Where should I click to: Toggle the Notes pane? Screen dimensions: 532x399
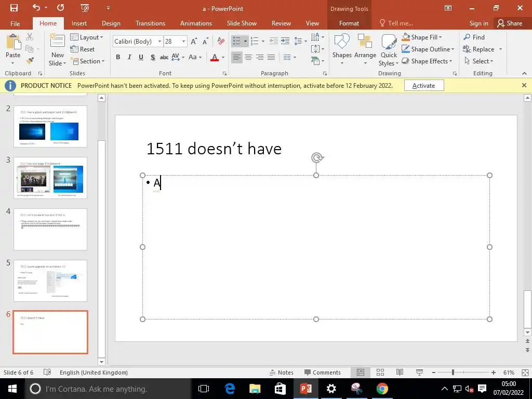point(281,372)
